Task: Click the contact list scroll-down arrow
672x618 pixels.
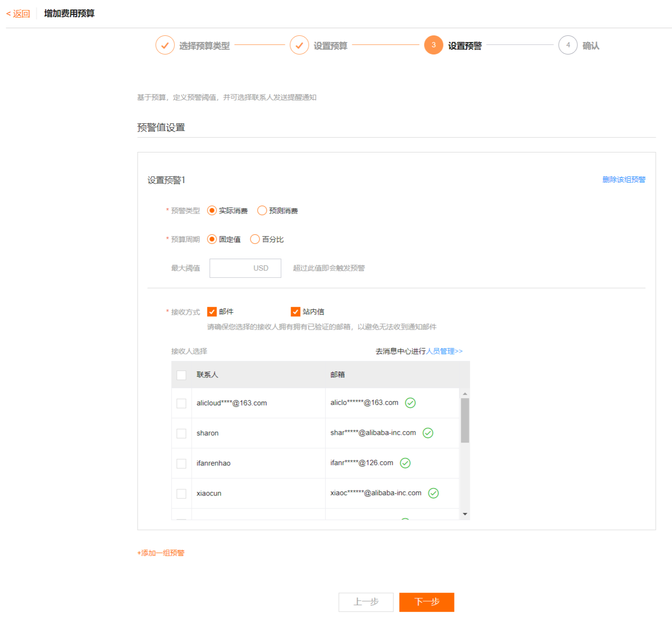Action: pyautogui.click(x=465, y=514)
